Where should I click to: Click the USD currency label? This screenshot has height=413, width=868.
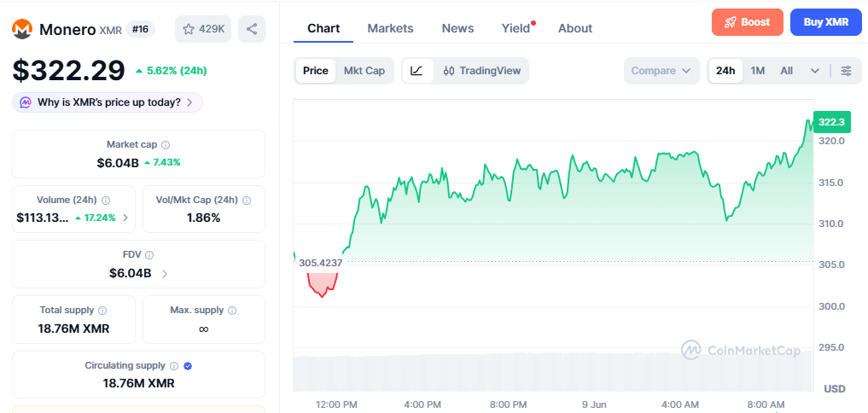click(x=834, y=388)
